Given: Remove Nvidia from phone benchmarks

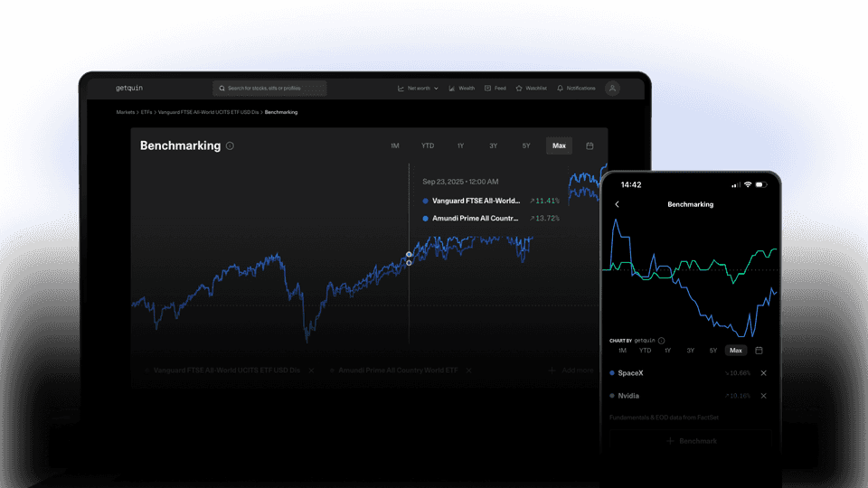Looking at the screenshot, I should pyautogui.click(x=764, y=396).
